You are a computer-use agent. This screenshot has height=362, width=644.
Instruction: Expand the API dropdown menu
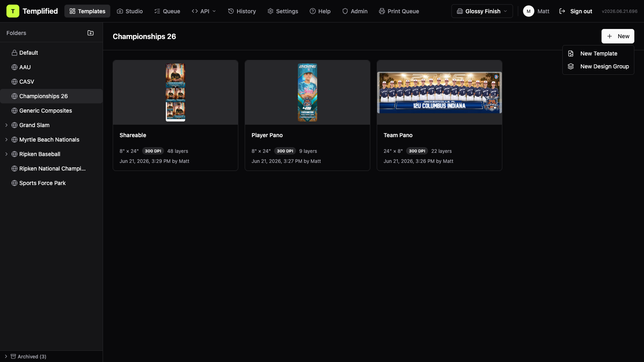[x=204, y=11]
